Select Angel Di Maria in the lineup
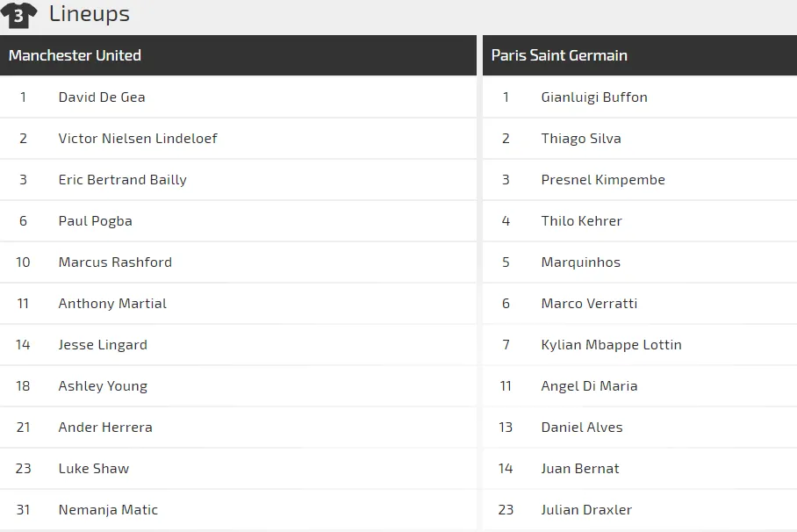The width and height of the screenshot is (797, 532). 589,386
